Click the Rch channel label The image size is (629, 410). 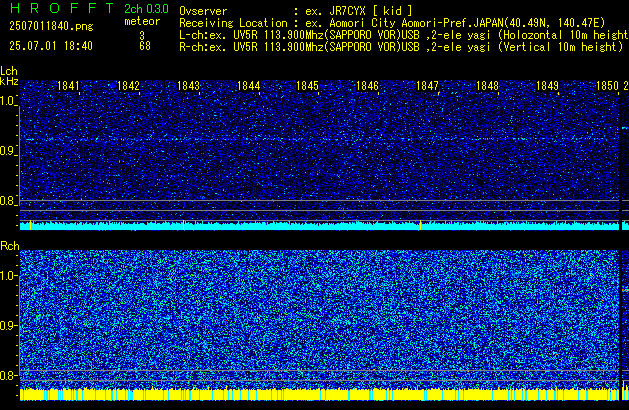(x=10, y=246)
